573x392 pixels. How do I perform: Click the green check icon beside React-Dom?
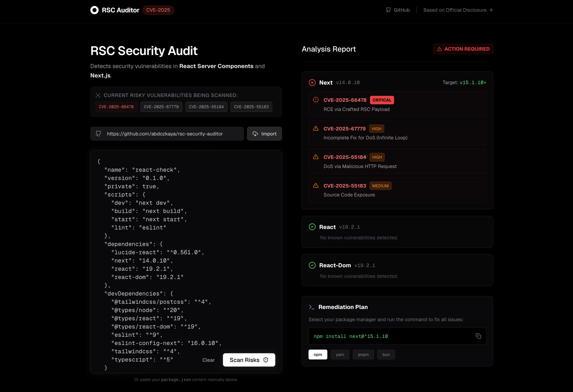coord(312,265)
